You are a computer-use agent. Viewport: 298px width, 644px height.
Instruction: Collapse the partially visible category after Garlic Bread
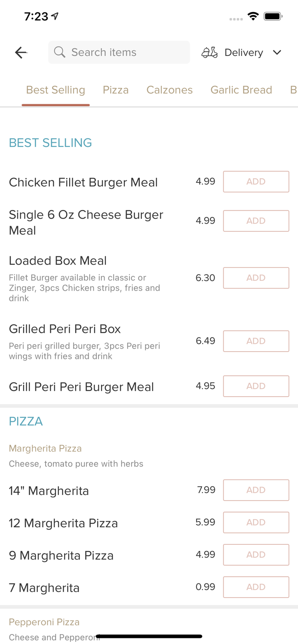(295, 90)
